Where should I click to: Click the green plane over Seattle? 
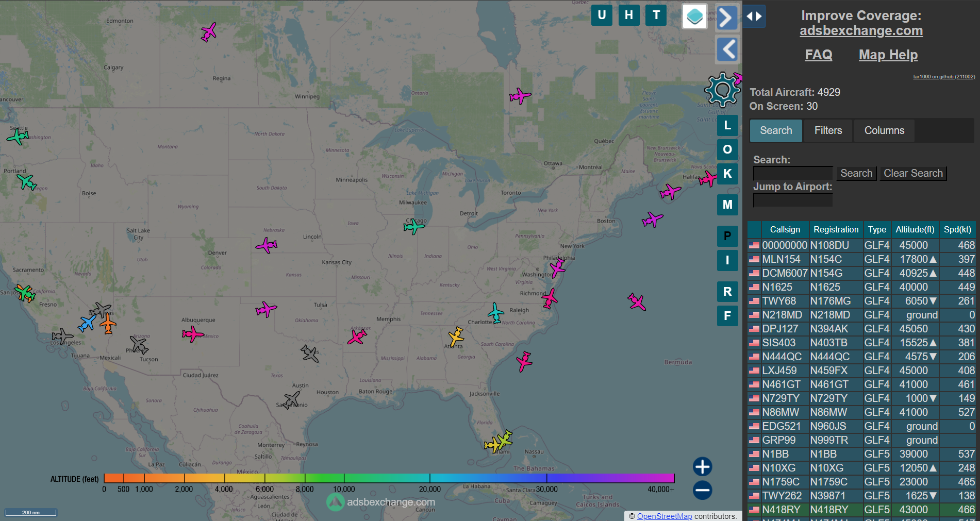18,137
